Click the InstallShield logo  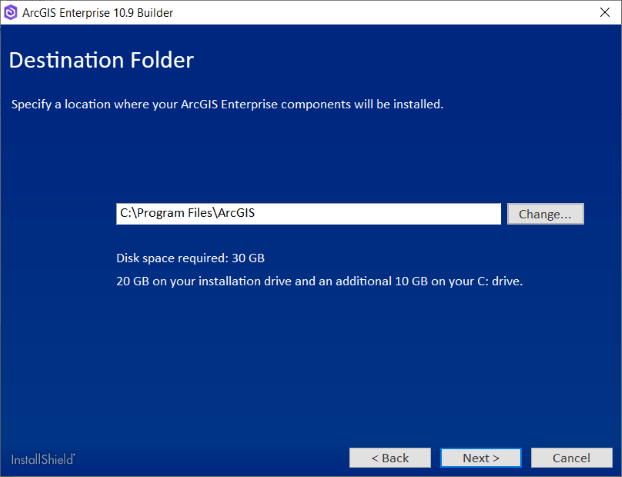tap(43, 459)
